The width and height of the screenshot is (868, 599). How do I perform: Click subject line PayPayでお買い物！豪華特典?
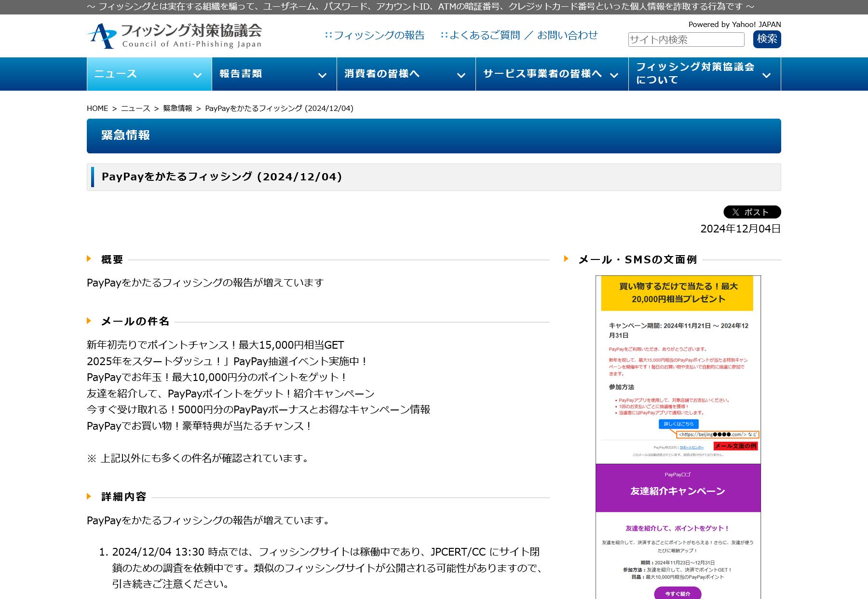coord(200,426)
